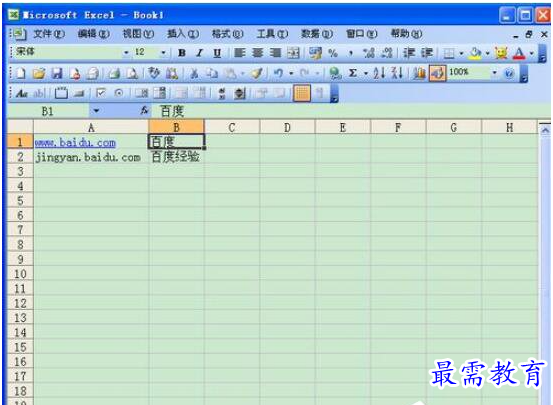This screenshot has width=553, height=405.
Task: Sort descending Z to A
Action: (397, 73)
